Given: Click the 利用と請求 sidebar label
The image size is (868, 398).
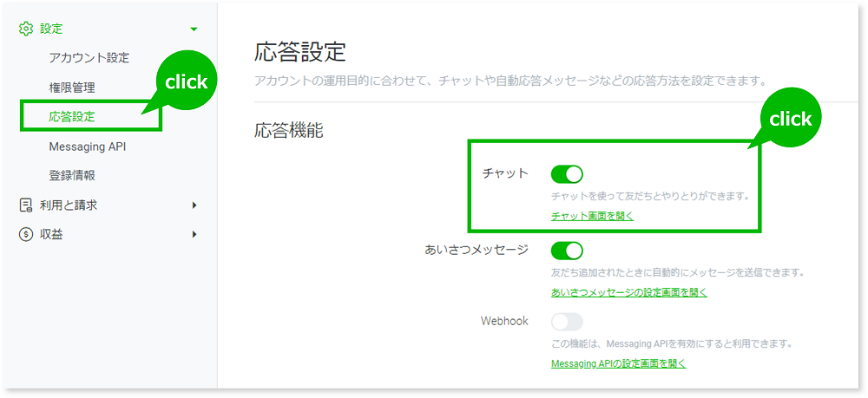Looking at the screenshot, I should tap(69, 206).
